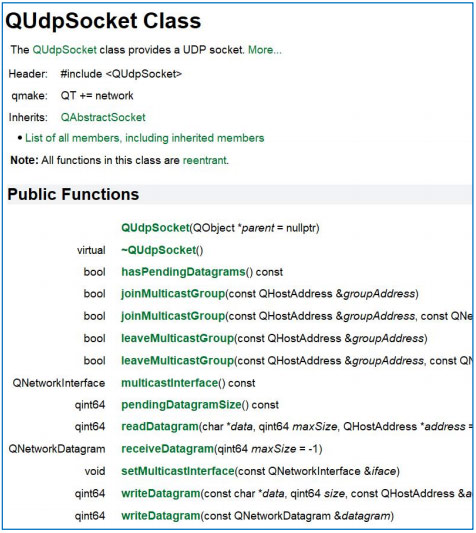This screenshot has height=533, width=476.
Task: Open the second leaveMulticastGroup overload link
Action: 177,361
